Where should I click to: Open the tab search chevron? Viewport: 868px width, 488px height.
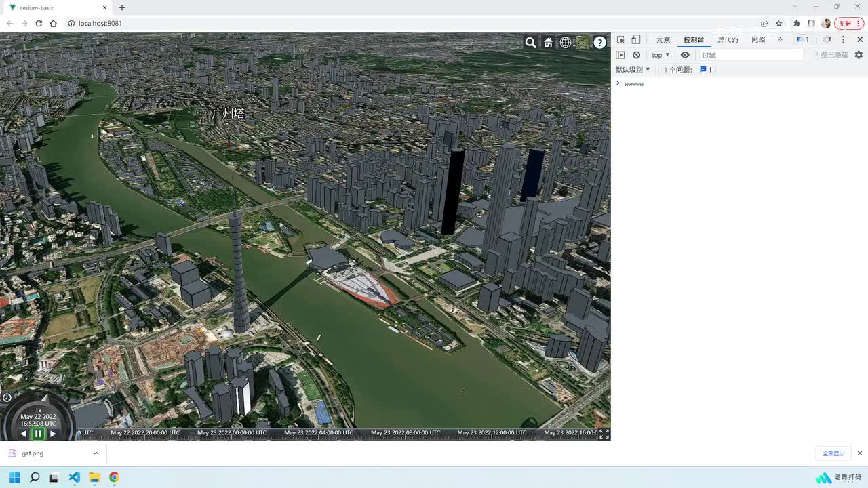795,7
